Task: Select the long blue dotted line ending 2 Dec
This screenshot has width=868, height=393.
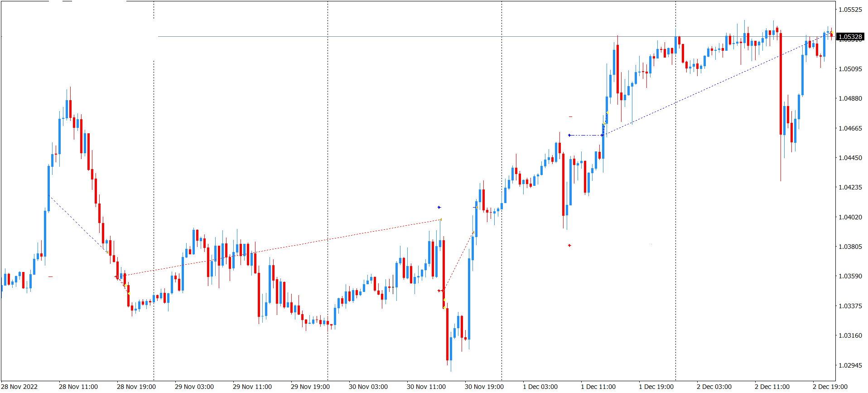Action: tap(717, 84)
